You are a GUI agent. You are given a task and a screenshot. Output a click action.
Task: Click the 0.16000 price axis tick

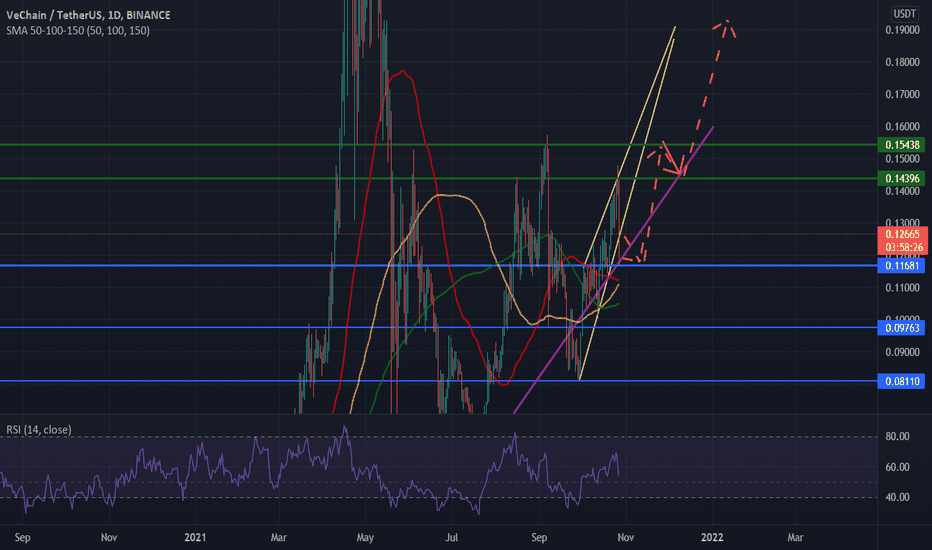(x=902, y=126)
